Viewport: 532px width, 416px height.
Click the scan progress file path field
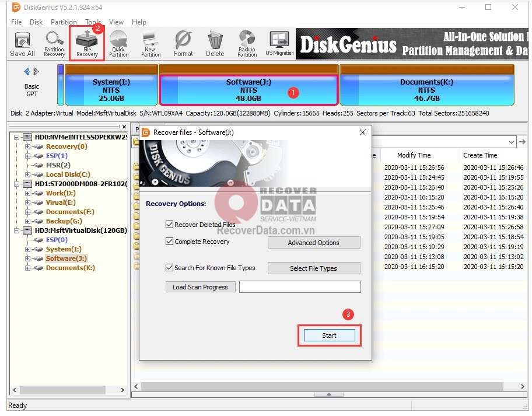300,286
